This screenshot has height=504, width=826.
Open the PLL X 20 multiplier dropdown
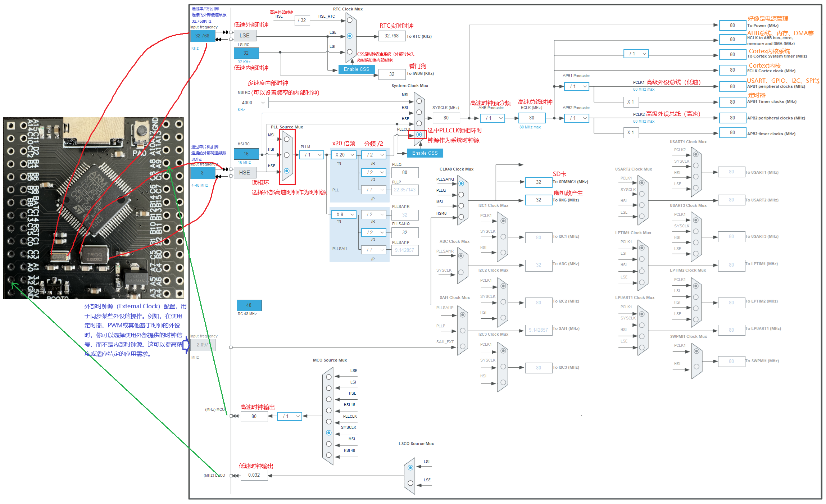coord(344,155)
